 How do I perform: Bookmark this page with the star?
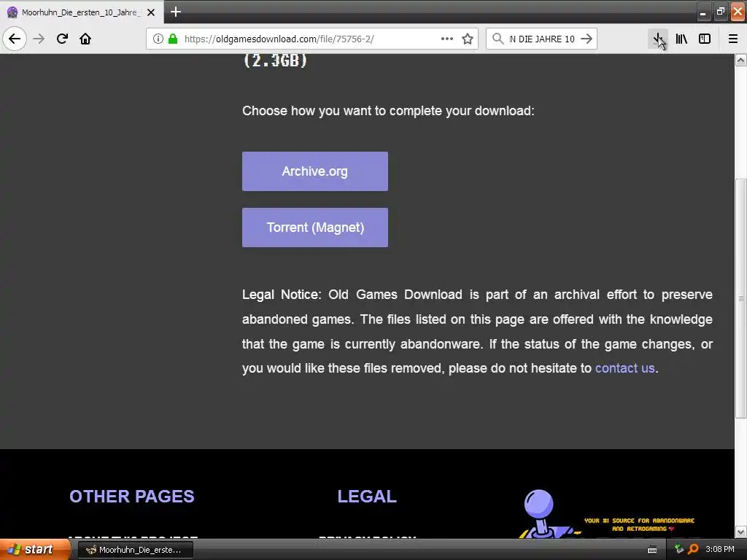pyautogui.click(x=468, y=39)
